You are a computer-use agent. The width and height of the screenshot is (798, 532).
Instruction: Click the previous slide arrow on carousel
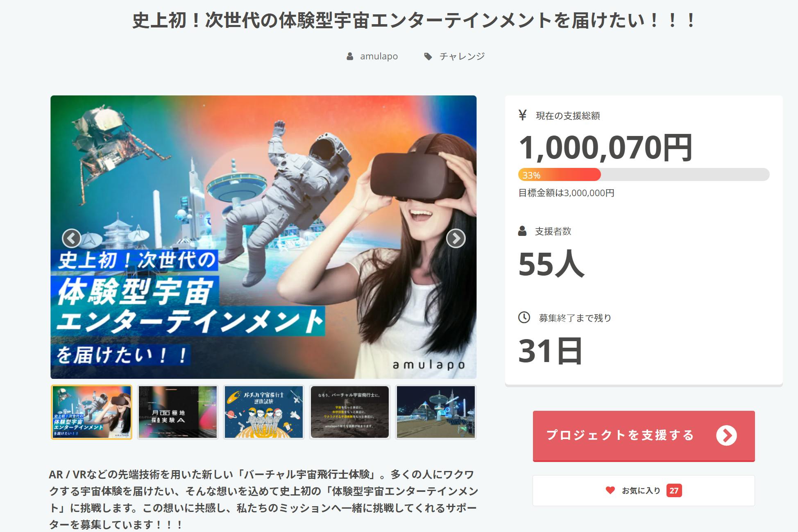pyautogui.click(x=72, y=238)
